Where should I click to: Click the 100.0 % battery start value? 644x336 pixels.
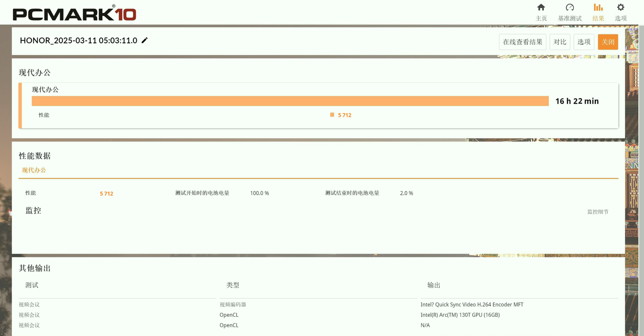point(259,193)
